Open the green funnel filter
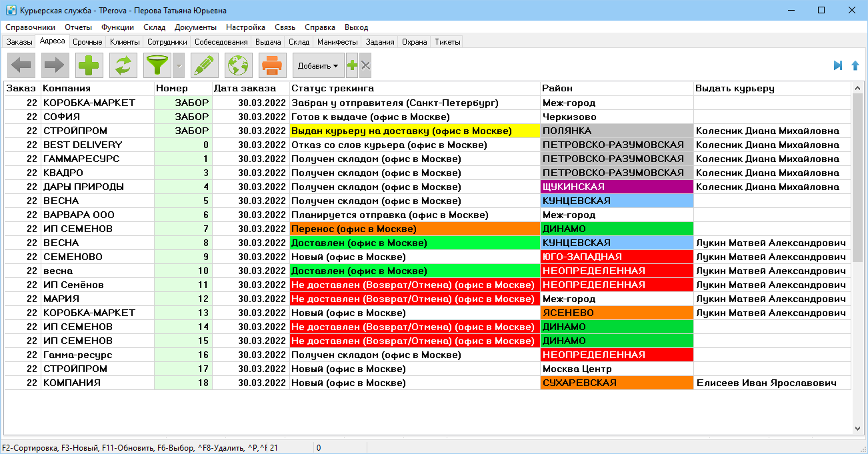The width and height of the screenshot is (868, 454). pyautogui.click(x=158, y=65)
